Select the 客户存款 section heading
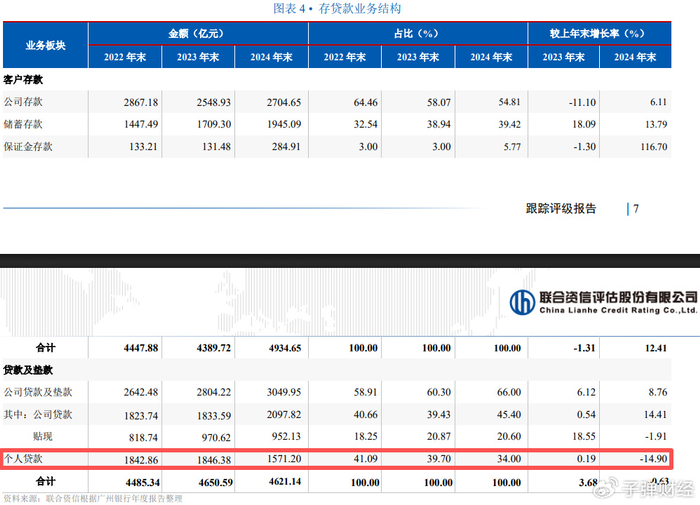This screenshot has height=505, width=700. pyautogui.click(x=23, y=79)
